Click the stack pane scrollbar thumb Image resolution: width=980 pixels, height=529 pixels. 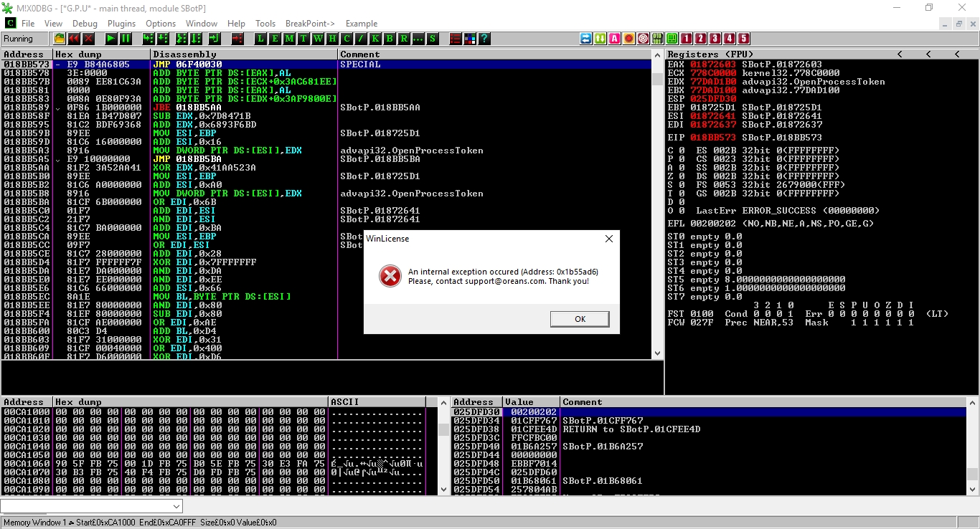(x=972, y=474)
